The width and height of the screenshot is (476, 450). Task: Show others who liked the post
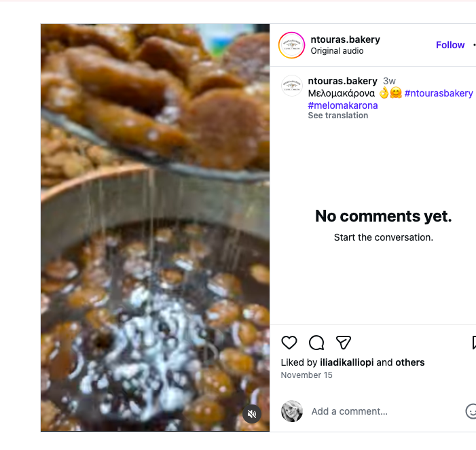[410, 362]
